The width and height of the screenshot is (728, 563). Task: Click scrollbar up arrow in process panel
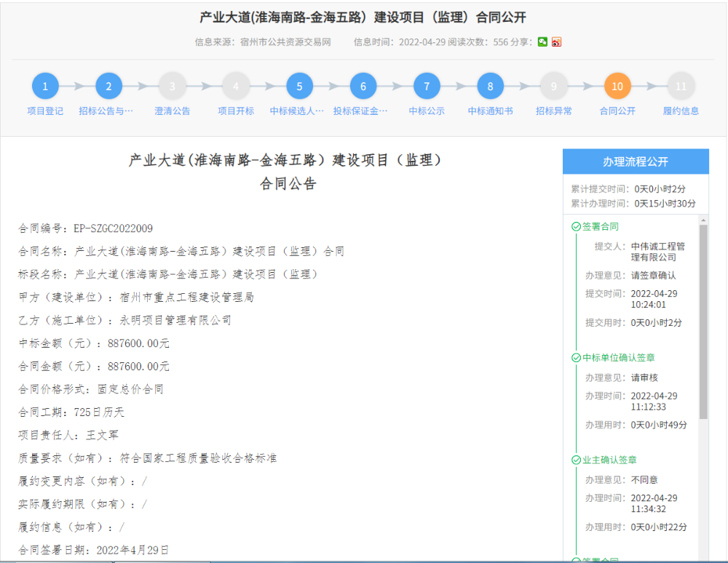[x=703, y=220]
